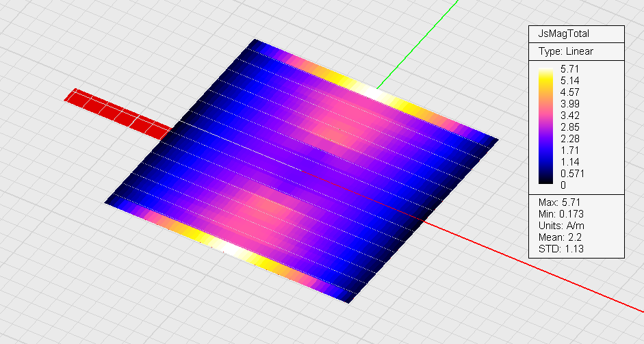Select the Type: Linear legend row
644x344 pixels.
(x=566, y=51)
